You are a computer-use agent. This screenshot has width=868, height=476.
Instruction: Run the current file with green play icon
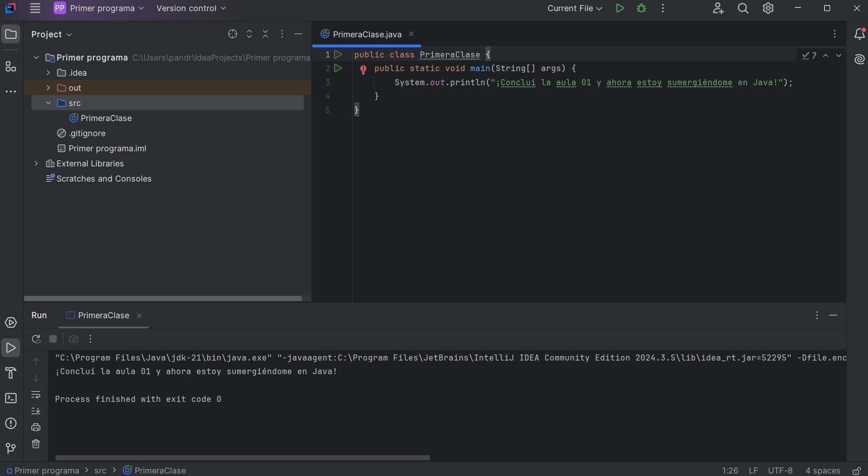pyautogui.click(x=620, y=8)
